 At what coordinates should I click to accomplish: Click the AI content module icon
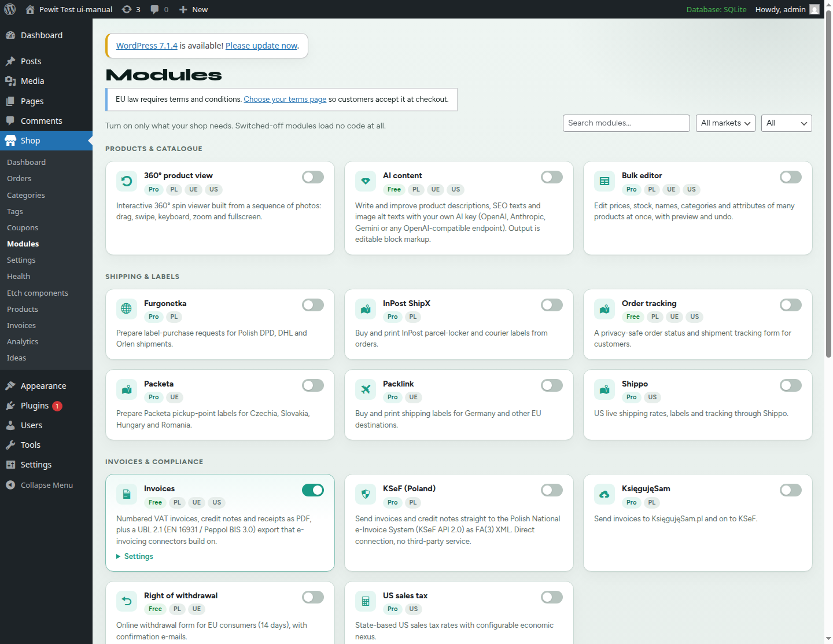tap(366, 181)
